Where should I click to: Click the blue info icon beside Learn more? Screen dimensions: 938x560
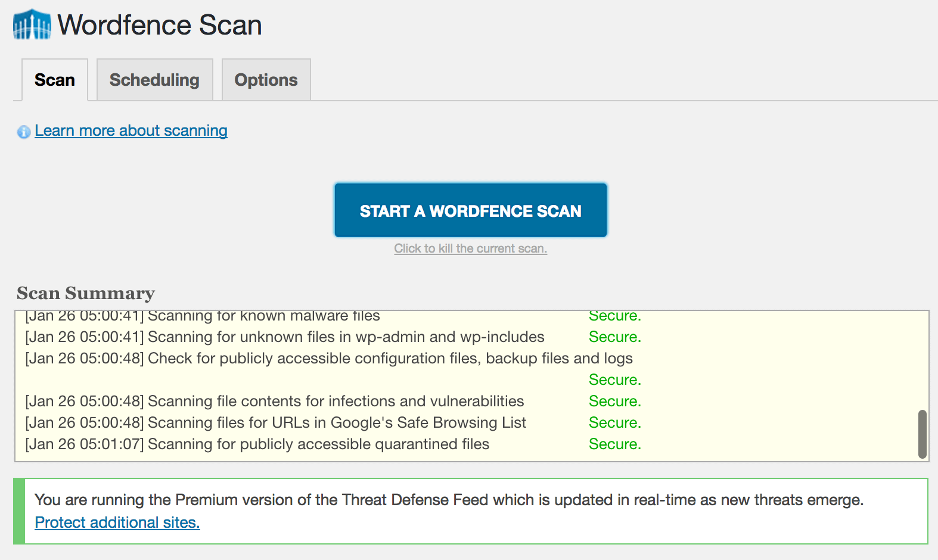[24, 132]
